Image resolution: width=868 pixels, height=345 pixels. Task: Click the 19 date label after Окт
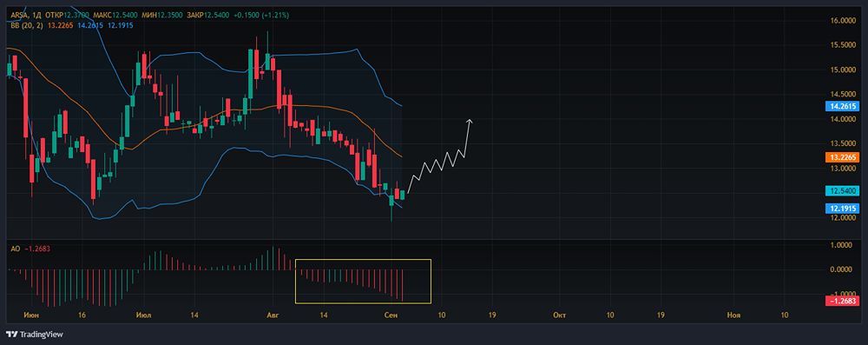661,315
